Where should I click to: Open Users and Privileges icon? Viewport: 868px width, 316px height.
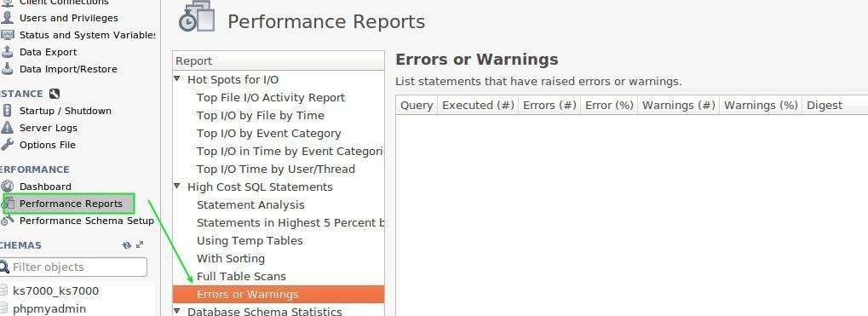pos(7,17)
